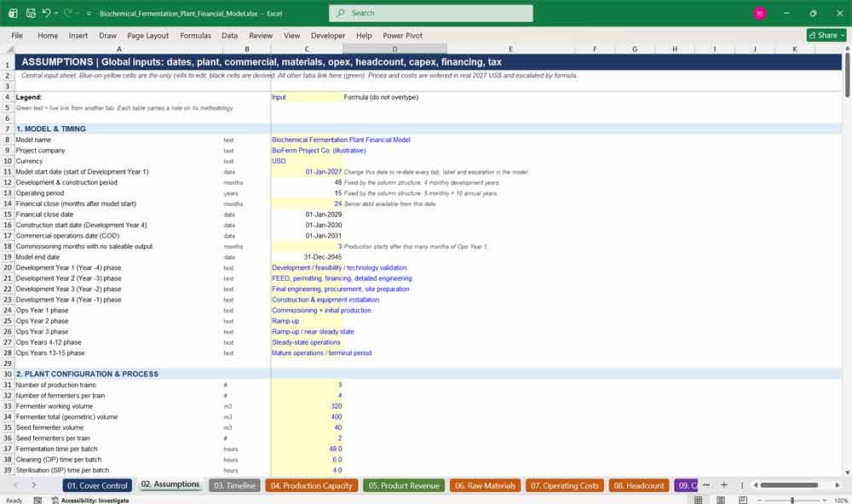Select row 11 header
The height and width of the screenshot is (504, 852).
click(8, 172)
